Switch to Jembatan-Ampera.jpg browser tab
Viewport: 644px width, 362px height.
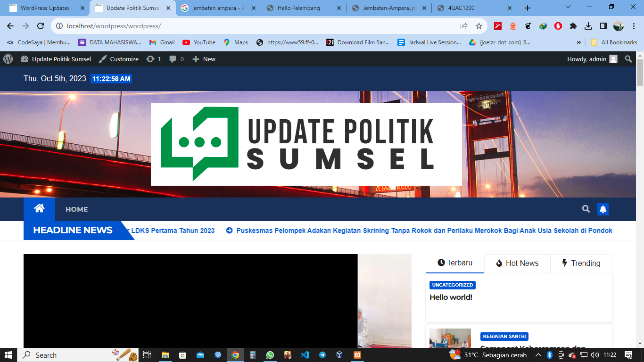click(x=389, y=8)
